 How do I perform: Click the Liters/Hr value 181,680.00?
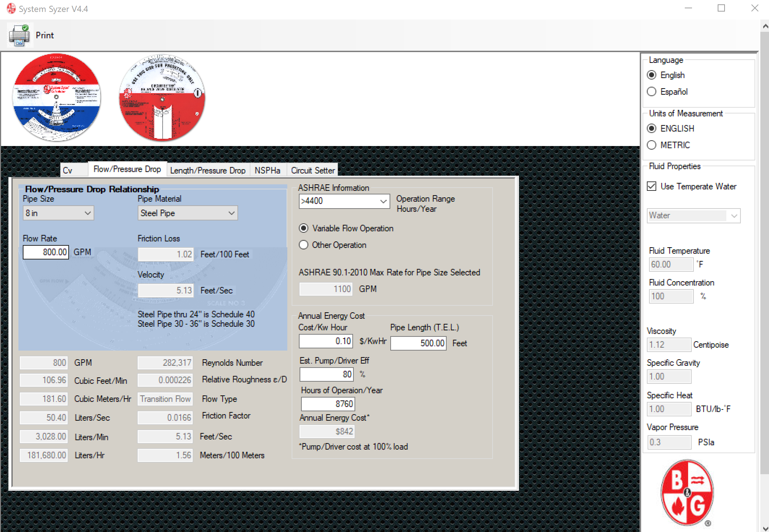(44, 455)
